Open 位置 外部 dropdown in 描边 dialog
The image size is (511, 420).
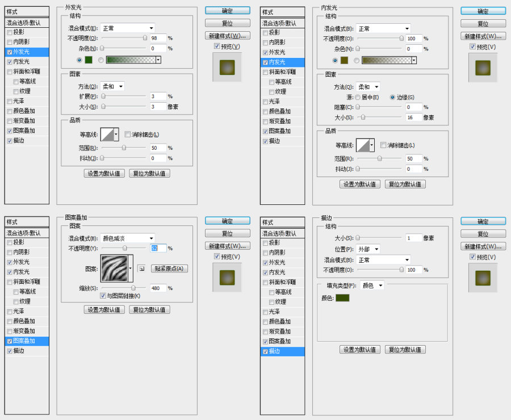point(368,249)
